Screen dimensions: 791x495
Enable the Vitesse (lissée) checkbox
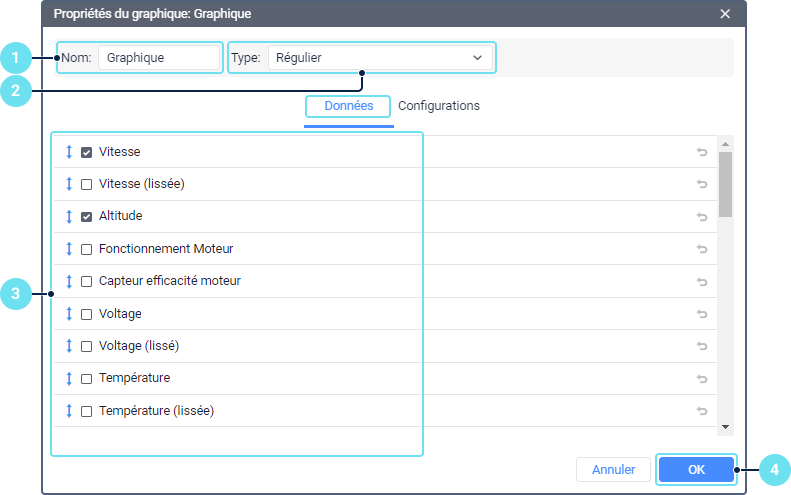click(87, 184)
